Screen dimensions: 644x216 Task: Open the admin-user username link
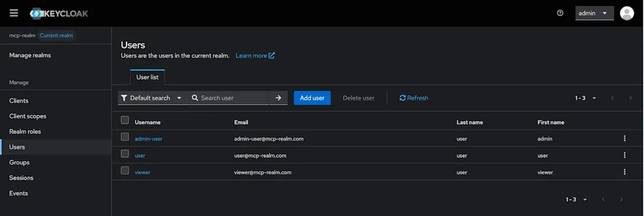click(149, 139)
